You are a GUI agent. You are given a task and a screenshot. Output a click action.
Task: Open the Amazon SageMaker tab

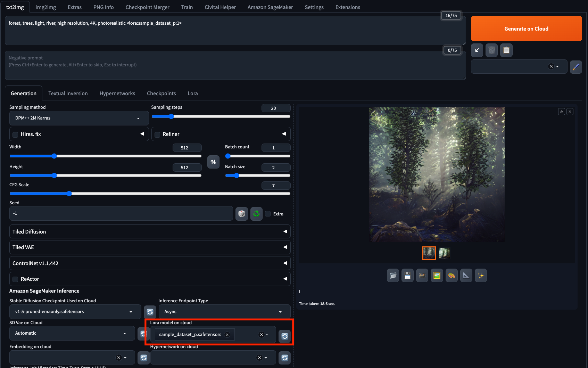click(x=270, y=7)
